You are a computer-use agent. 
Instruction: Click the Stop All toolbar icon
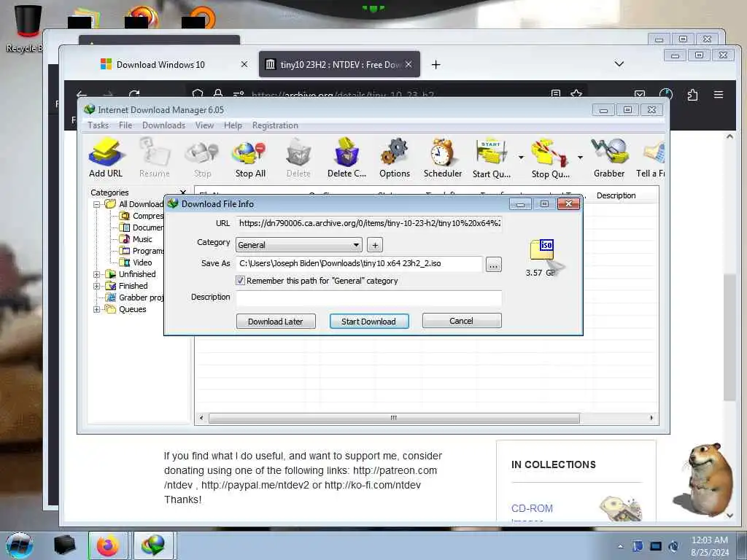coord(250,157)
